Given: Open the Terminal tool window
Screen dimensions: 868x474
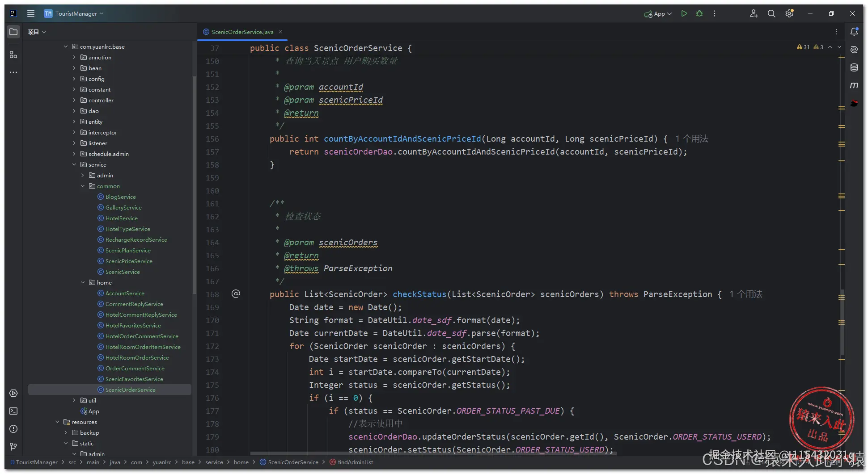Looking at the screenshot, I should tap(13, 411).
